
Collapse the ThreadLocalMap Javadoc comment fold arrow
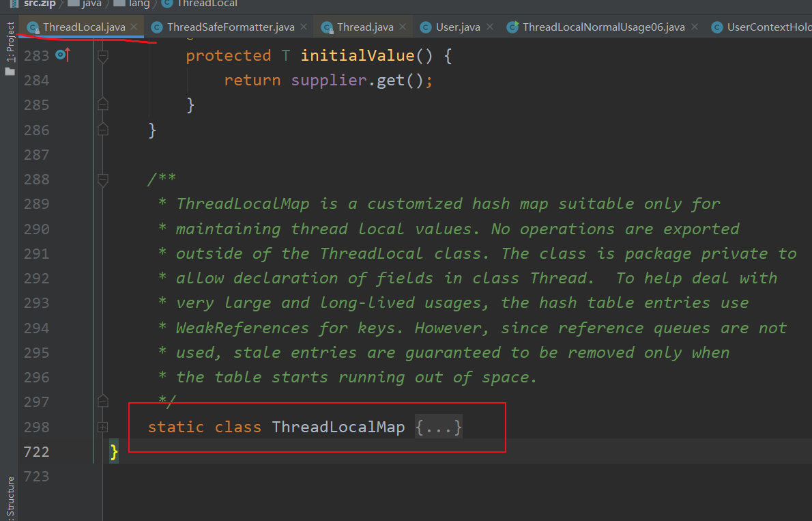(x=102, y=180)
